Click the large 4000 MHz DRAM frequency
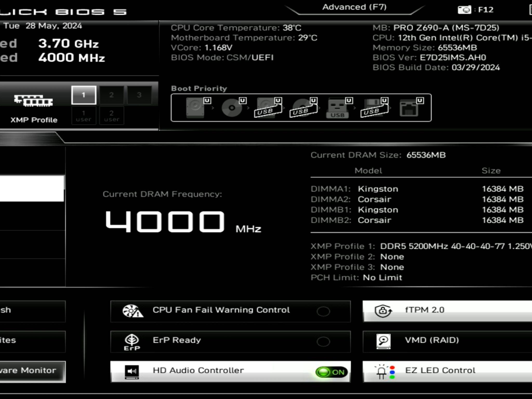The image size is (532, 399). click(183, 222)
